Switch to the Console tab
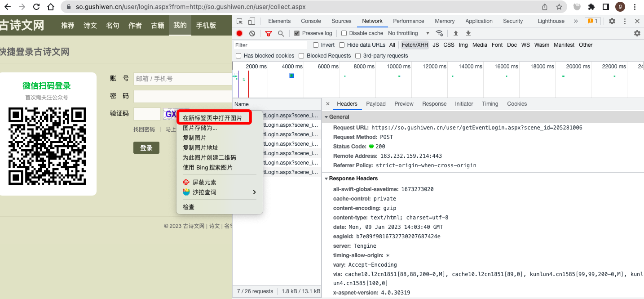Viewport: 644px width, 299px height. click(311, 21)
